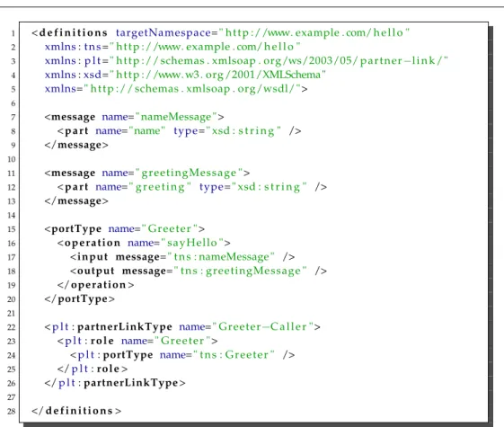Click the closing portType tag on line 20
This screenshot has height=427, width=504.
79,299
